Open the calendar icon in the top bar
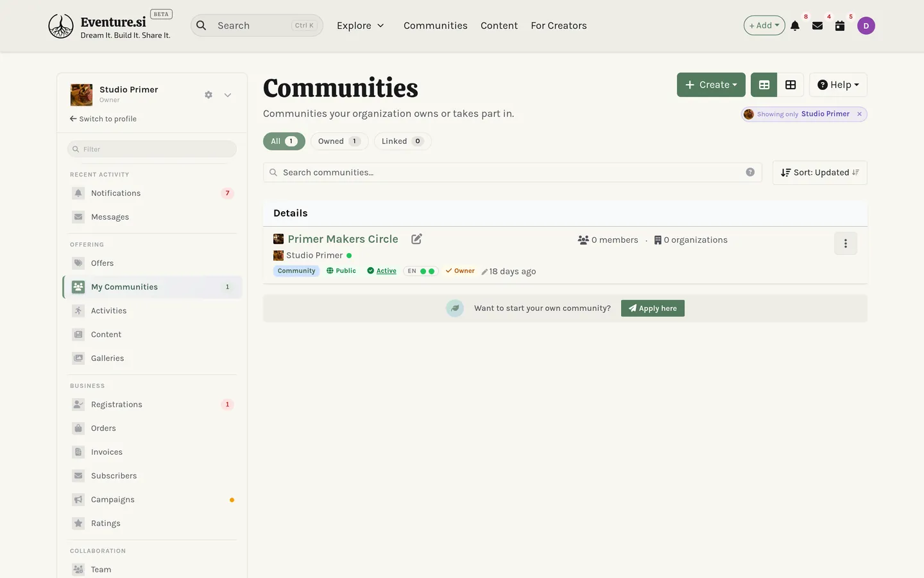This screenshot has height=578, width=924. click(x=840, y=26)
